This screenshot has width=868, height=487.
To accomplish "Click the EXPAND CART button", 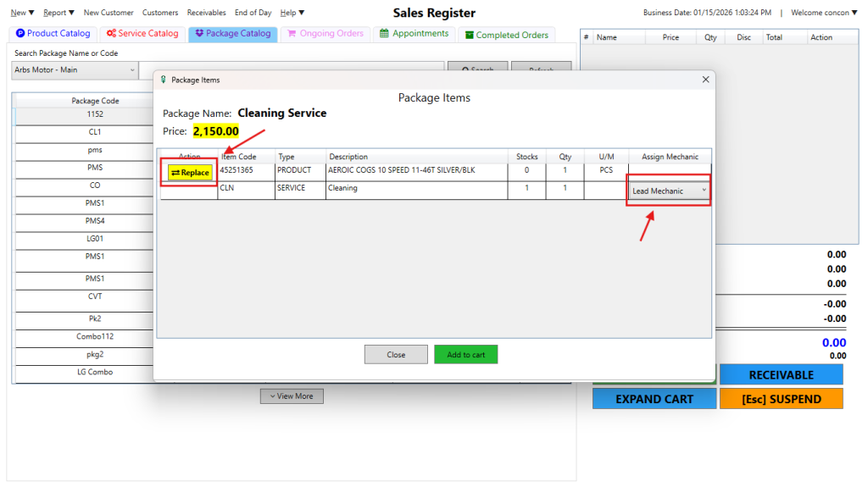I will pyautogui.click(x=654, y=399).
